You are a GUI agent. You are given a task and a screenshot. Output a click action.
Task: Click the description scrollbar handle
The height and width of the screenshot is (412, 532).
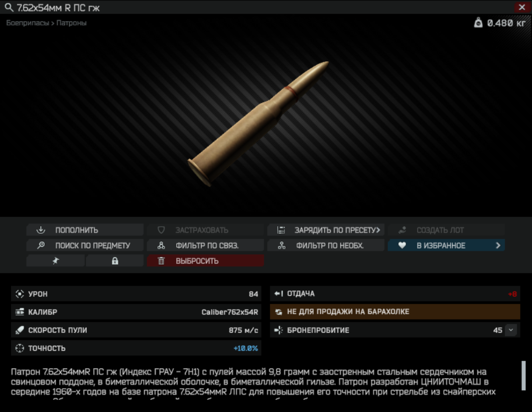523,376
